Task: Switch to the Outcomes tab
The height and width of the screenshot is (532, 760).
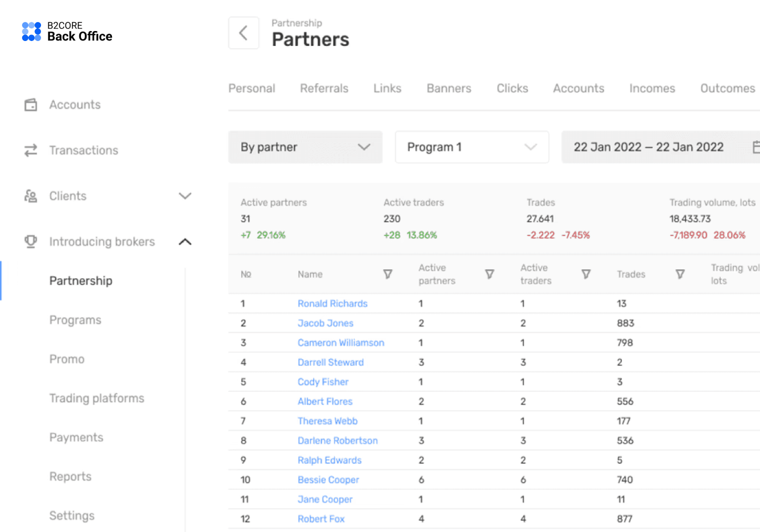Action: pyautogui.click(x=727, y=88)
